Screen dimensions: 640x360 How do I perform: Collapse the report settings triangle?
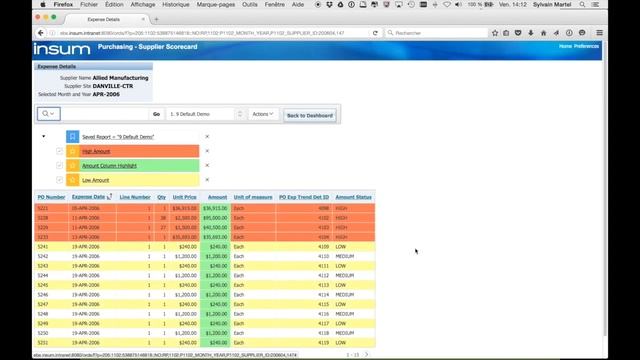[x=44, y=136]
